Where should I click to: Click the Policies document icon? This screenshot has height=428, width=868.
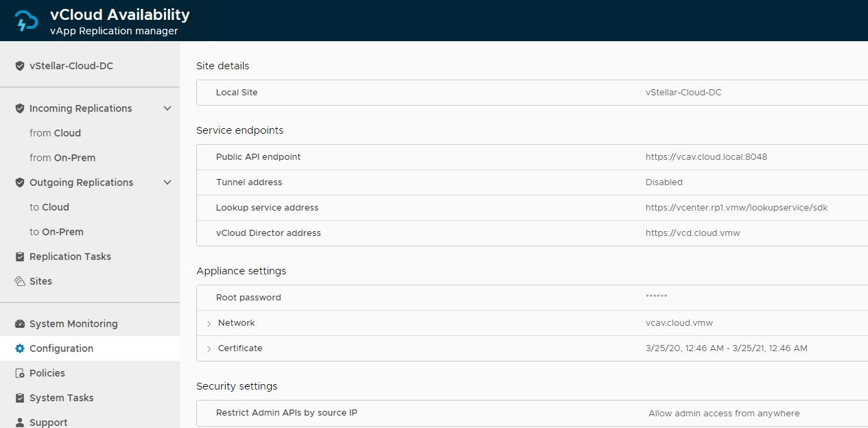click(x=20, y=373)
